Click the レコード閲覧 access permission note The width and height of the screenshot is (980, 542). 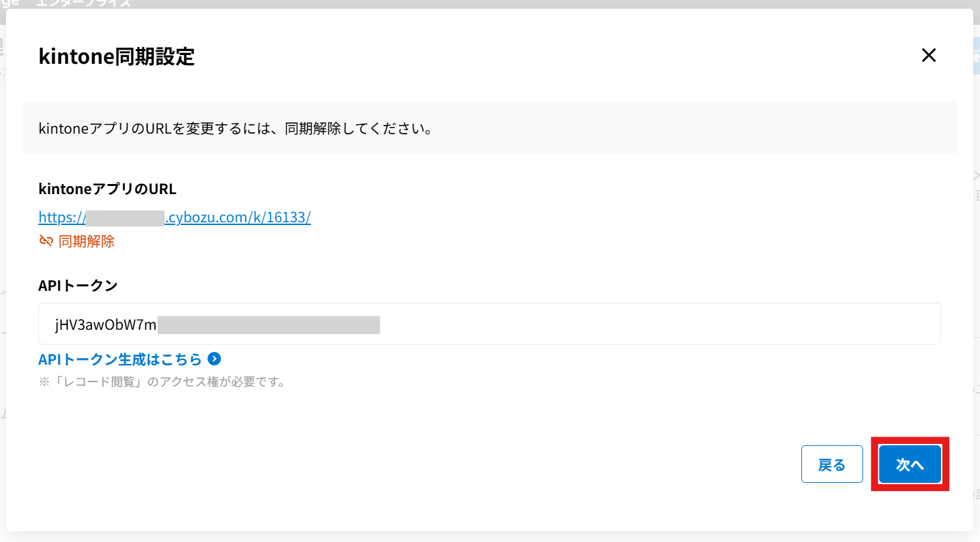[x=162, y=383]
